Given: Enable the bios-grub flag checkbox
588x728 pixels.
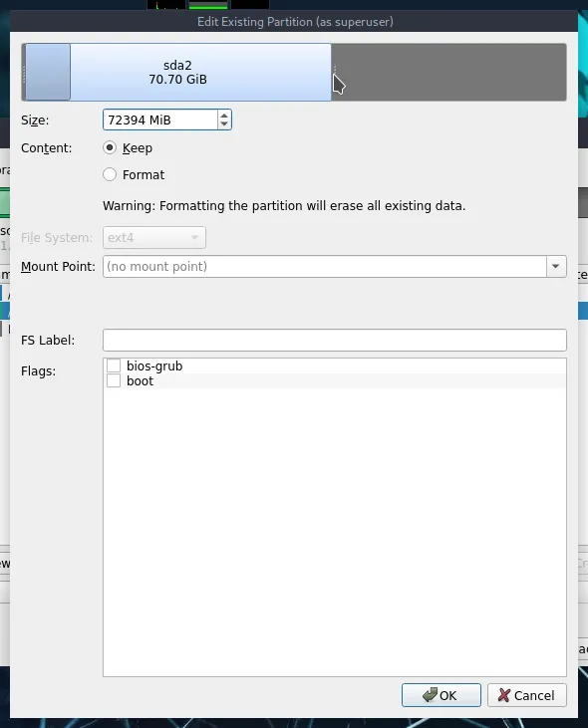Looking at the screenshot, I should pyautogui.click(x=114, y=365).
